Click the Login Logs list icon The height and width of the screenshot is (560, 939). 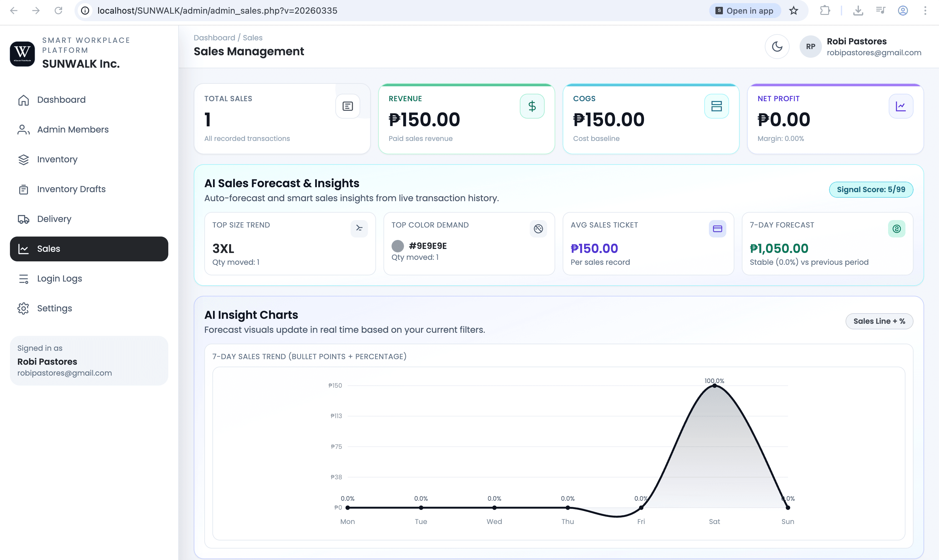point(23,279)
